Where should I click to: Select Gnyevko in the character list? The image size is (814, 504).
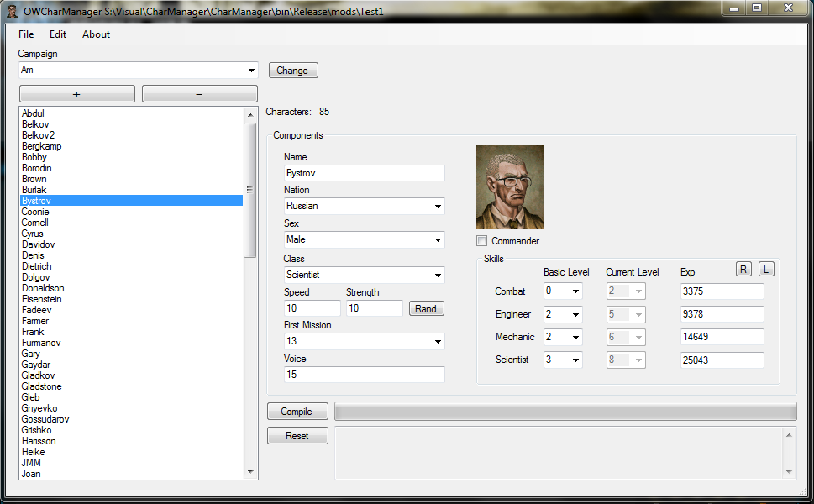pos(39,408)
